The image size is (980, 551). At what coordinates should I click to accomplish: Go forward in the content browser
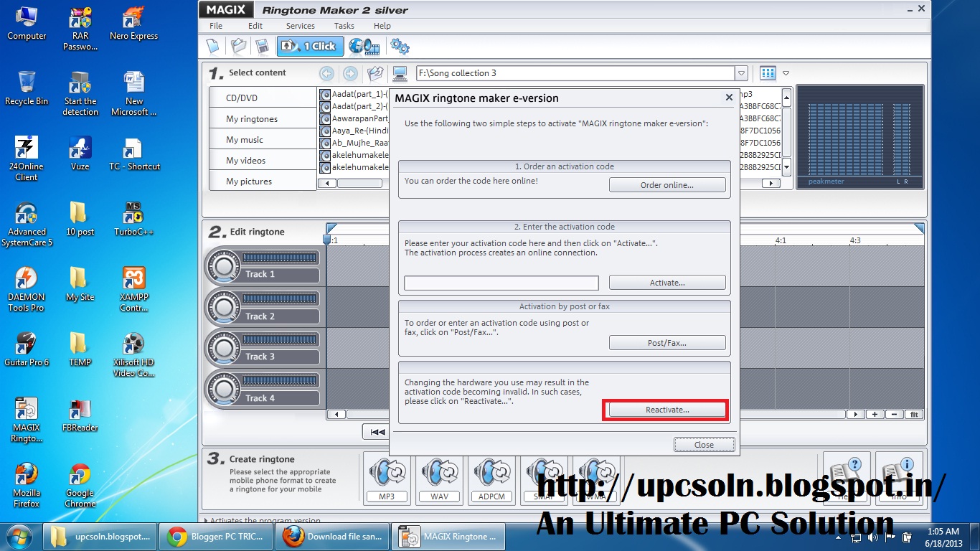350,73
